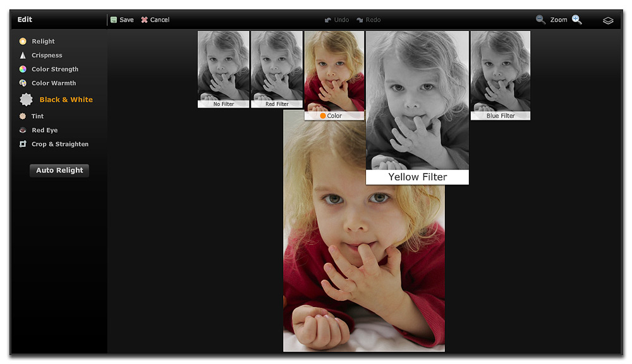Choose the Black & White label
The image size is (632, 364).
pyautogui.click(x=66, y=100)
